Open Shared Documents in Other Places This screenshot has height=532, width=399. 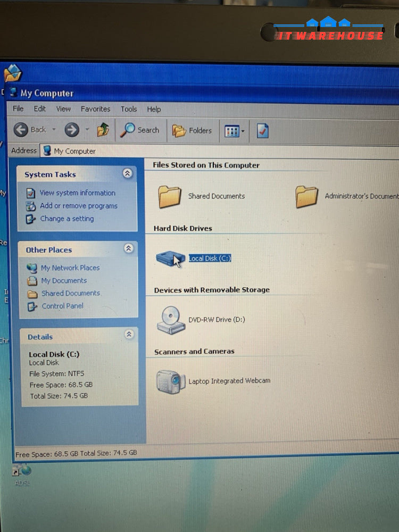(71, 293)
